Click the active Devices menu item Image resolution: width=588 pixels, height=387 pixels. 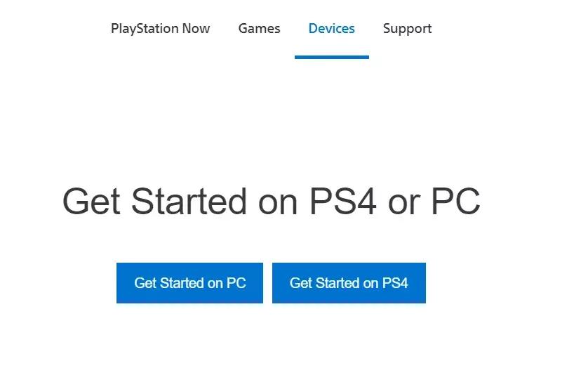(x=331, y=29)
